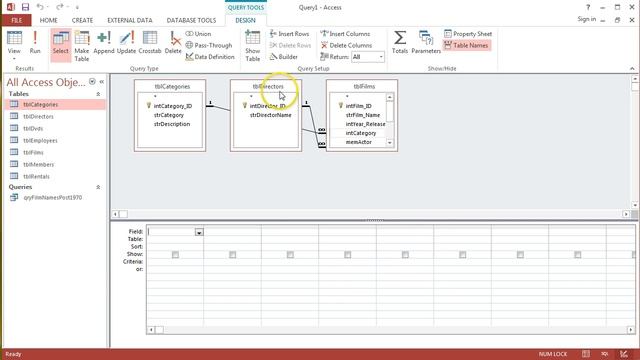This screenshot has height=360, width=640.
Task: Open the FILE tab
Action: pyautogui.click(x=17, y=20)
